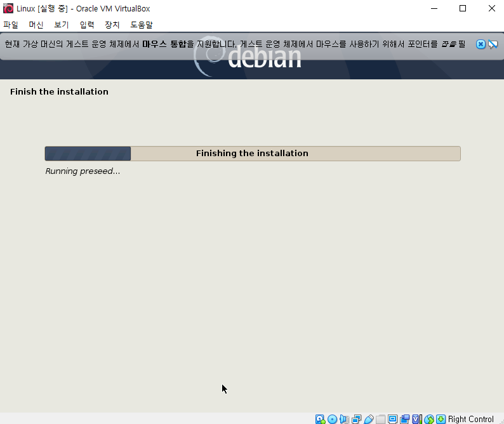
Task: Click the display settings status icon
Action: pyautogui.click(x=392, y=419)
